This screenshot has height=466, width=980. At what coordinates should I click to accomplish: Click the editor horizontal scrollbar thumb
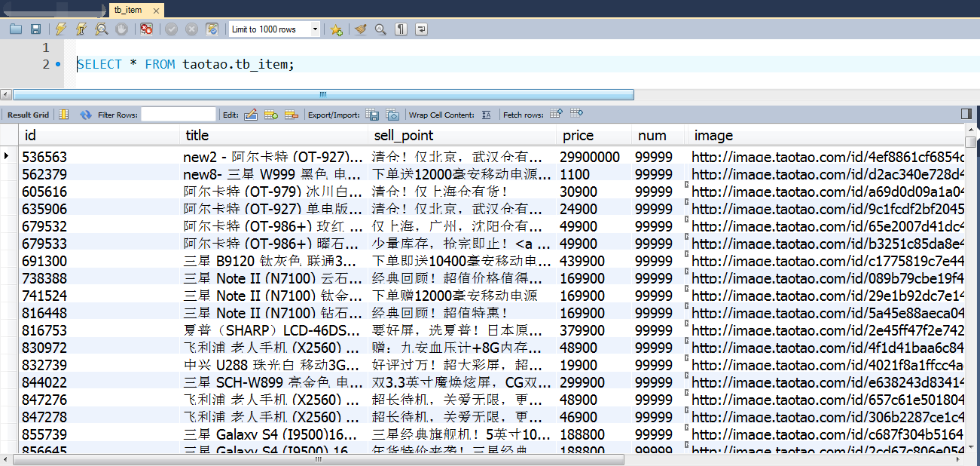323,94
